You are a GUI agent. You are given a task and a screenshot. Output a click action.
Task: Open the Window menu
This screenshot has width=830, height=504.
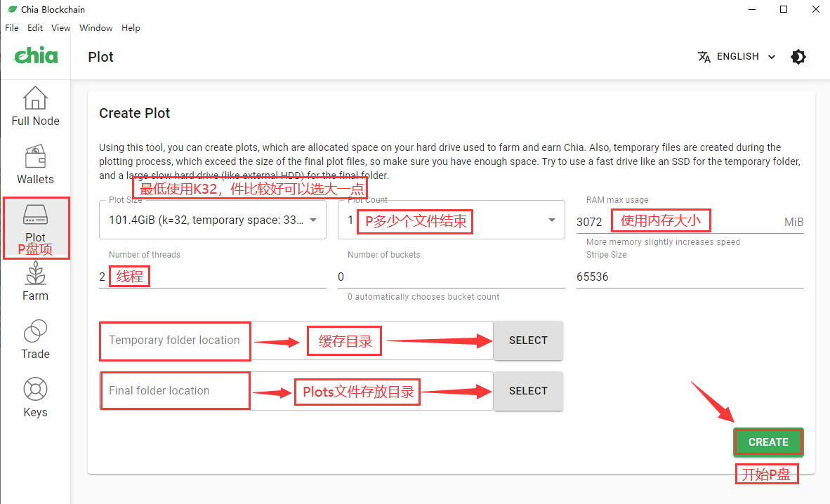95,28
